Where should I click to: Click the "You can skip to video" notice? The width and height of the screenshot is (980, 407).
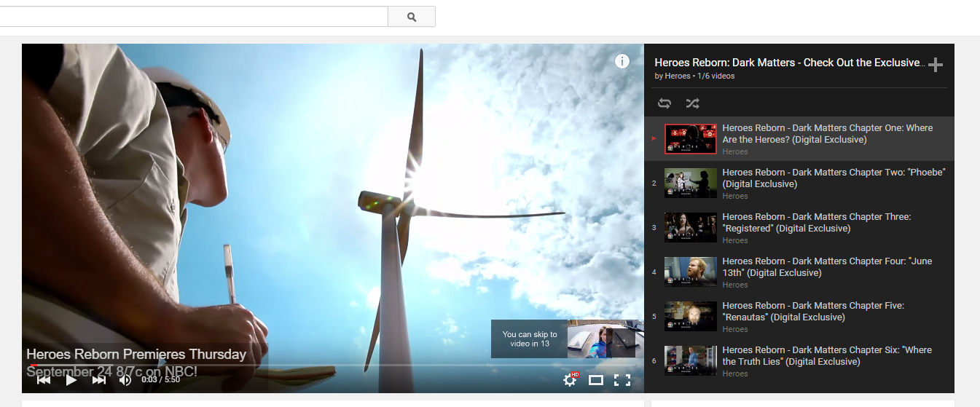[530, 339]
